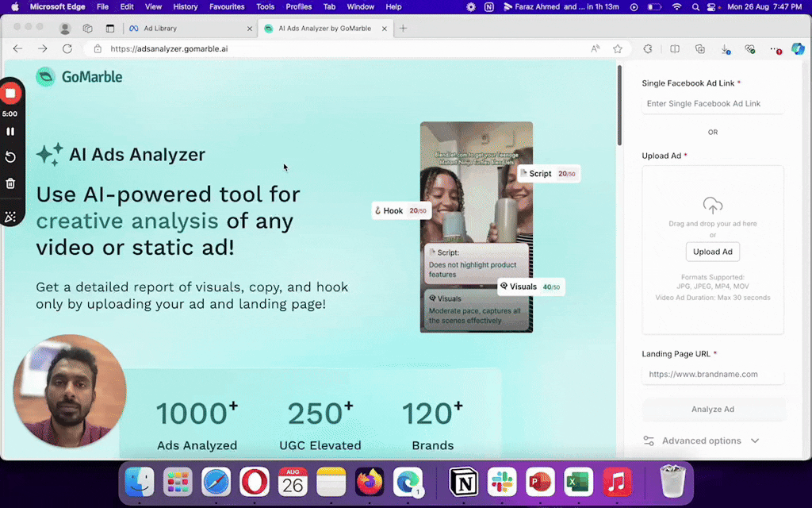The height and width of the screenshot is (508, 812).
Task: Click the sliders icon next to Advanced options
Action: (649, 441)
